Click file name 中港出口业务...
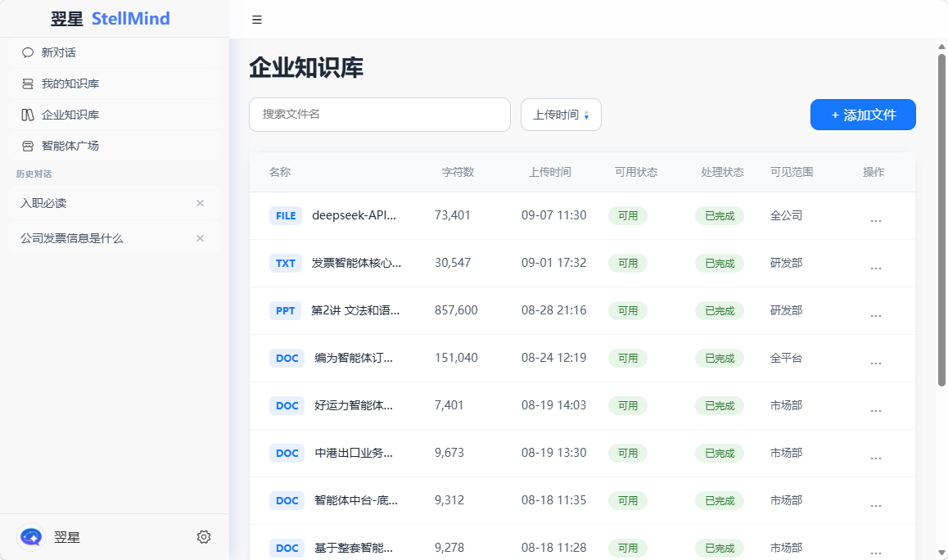The image size is (948, 560). pyautogui.click(x=354, y=453)
